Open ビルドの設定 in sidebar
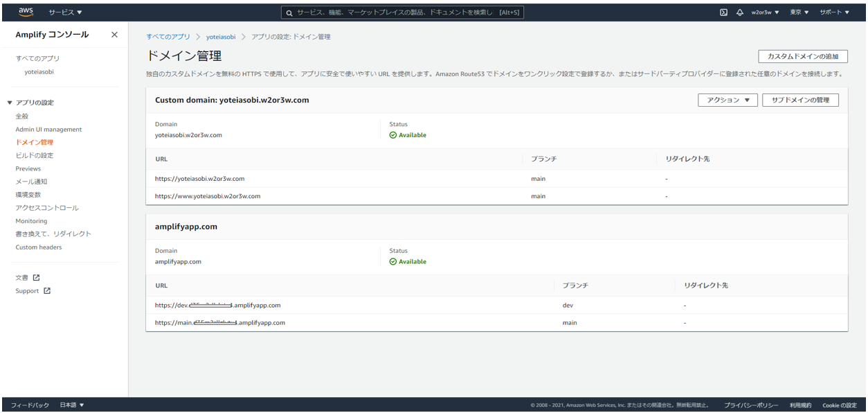The height and width of the screenshot is (413, 868). [x=35, y=156]
